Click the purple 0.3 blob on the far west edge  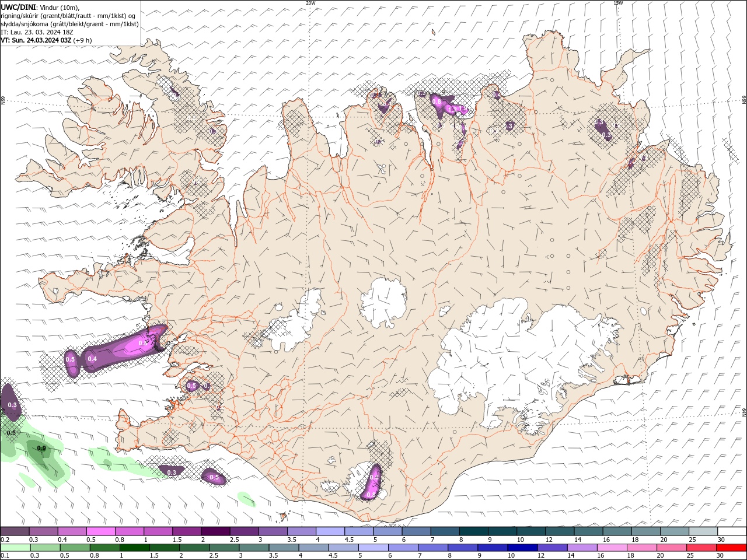11,401
